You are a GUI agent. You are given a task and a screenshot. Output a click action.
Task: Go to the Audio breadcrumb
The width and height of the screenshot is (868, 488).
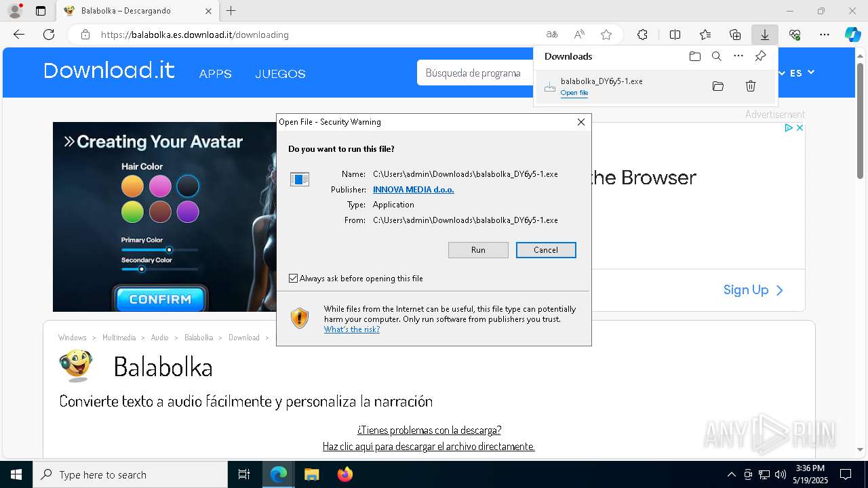[x=160, y=338]
